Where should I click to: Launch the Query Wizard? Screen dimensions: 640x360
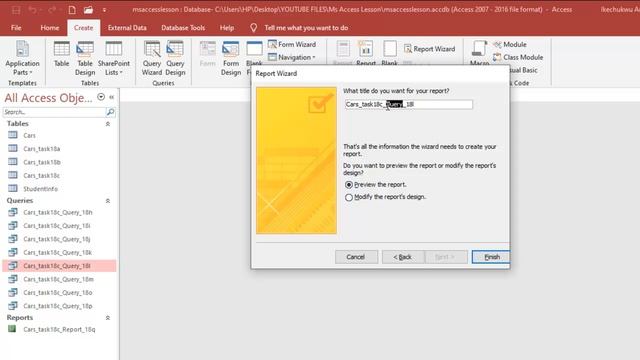[152, 58]
